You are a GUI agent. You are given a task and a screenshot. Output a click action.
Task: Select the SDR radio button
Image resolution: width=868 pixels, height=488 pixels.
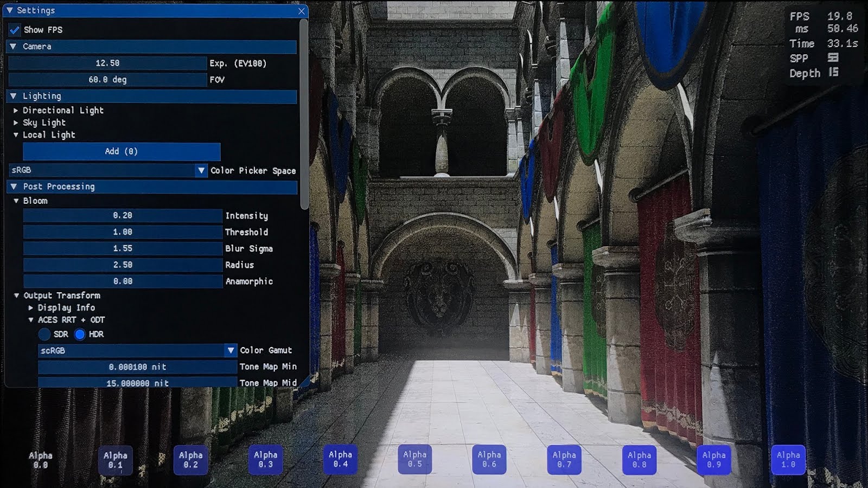pyautogui.click(x=44, y=335)
